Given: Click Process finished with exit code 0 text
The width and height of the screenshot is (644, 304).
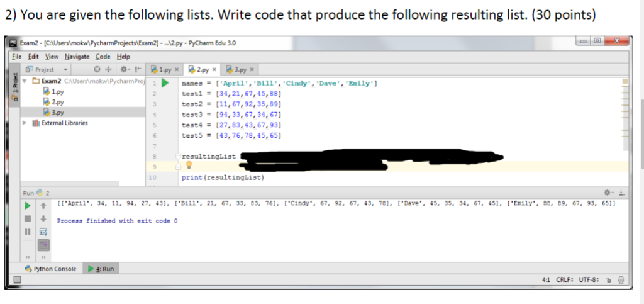Looking at the screenshot, I should tap(117, 221).
